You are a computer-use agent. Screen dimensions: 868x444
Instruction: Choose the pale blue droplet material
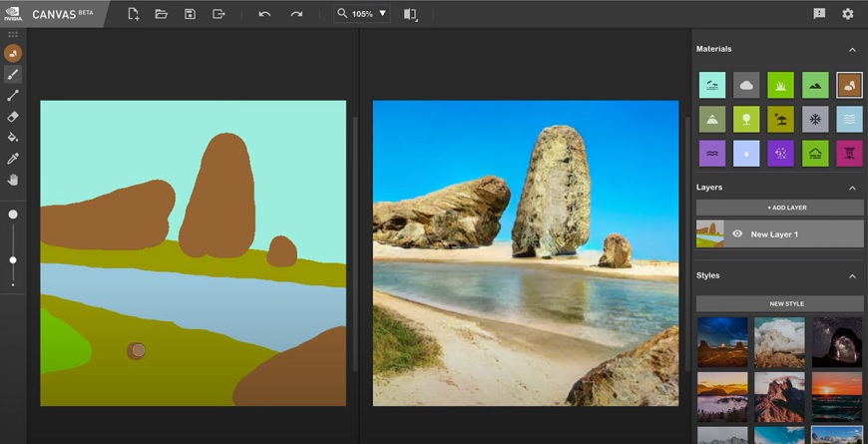tap(746, 154)
